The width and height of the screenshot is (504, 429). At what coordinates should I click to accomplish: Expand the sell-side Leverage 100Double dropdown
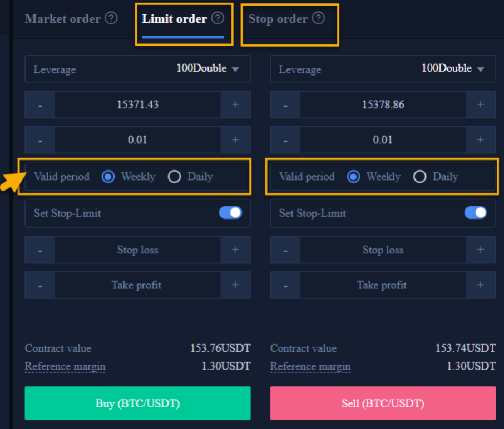(383, 69)
